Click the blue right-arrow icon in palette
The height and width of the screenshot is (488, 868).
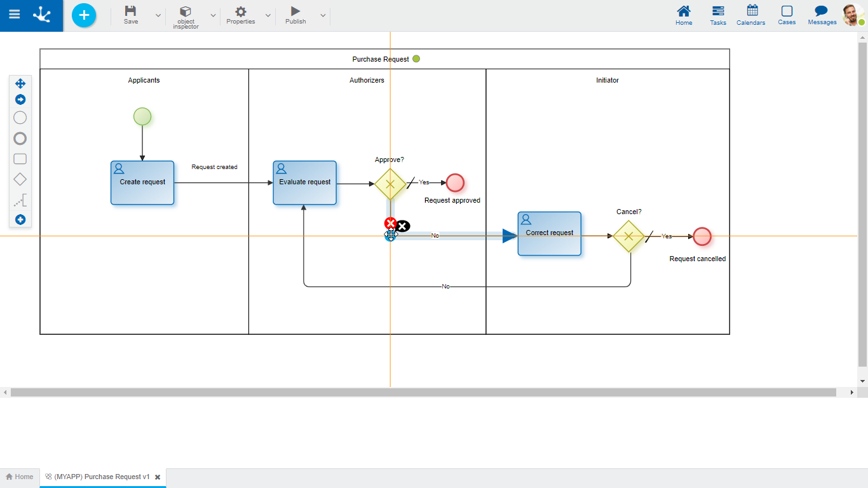[x=20, y=100]
